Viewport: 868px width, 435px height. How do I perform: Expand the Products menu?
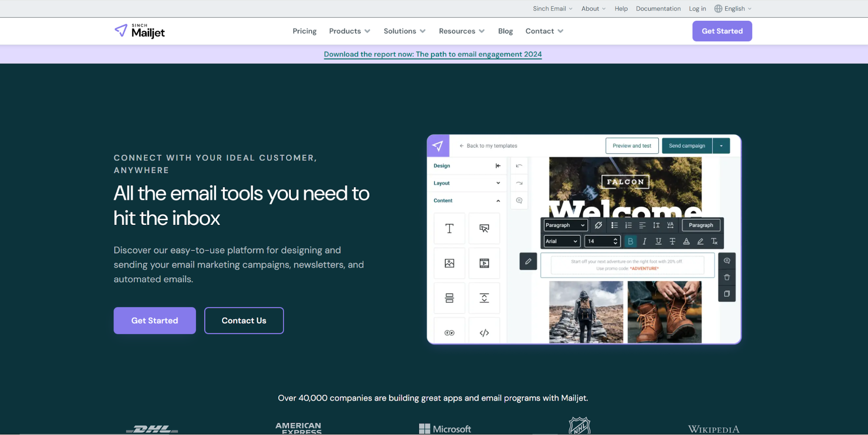[x=350, y=31]
